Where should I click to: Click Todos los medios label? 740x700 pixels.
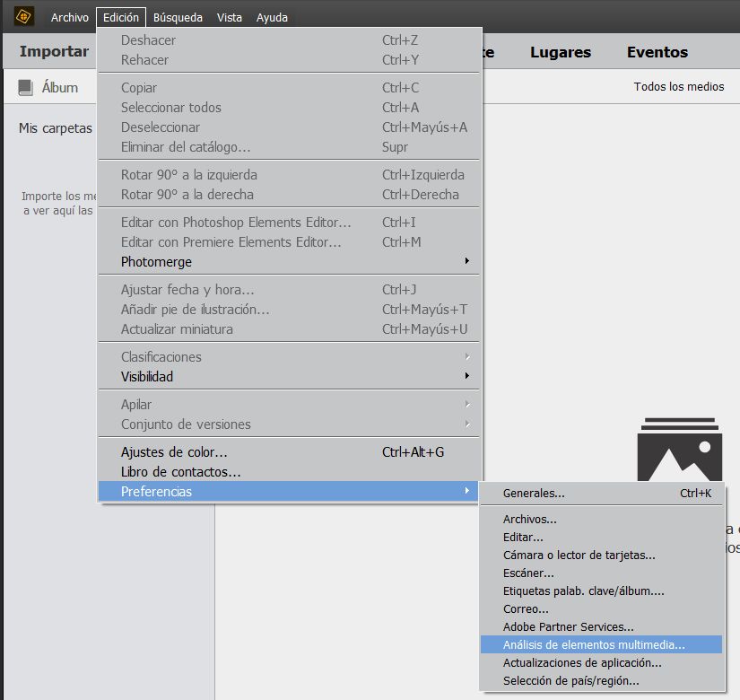tap(679, 86)
